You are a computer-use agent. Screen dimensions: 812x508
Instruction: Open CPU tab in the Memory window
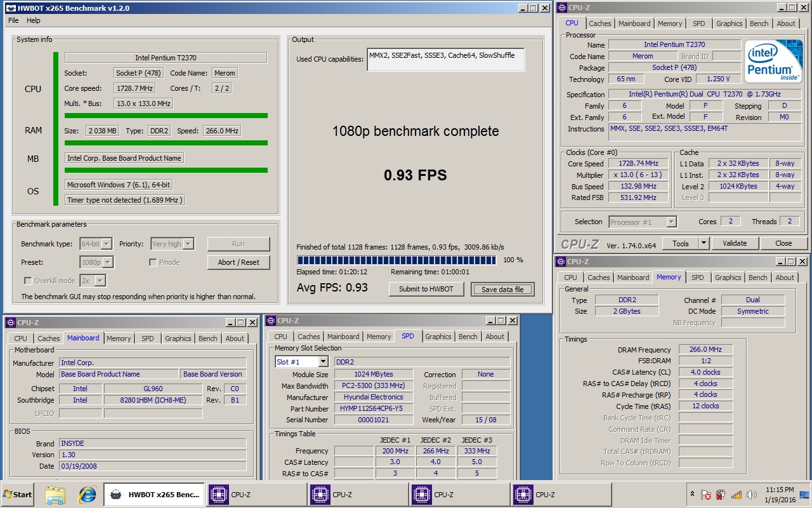click(x=571, y=277)
